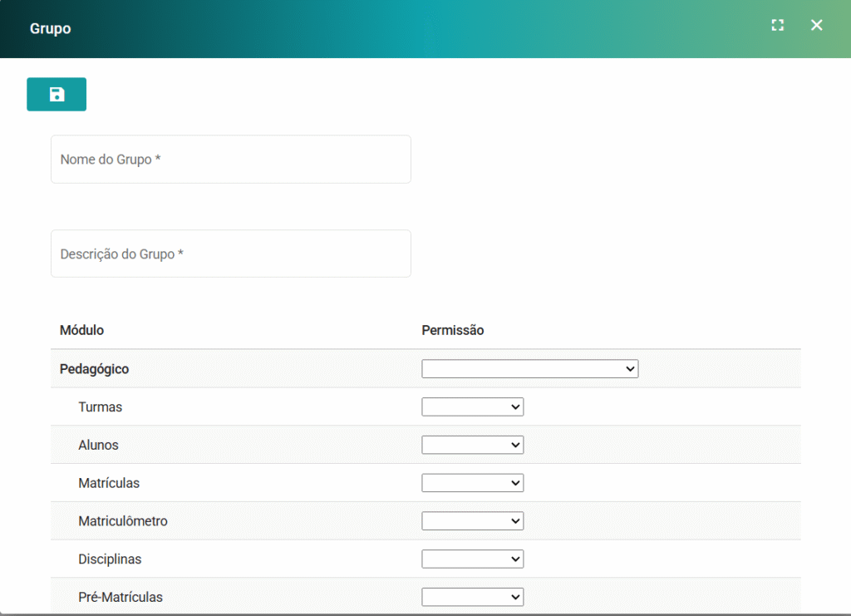The width and height of the screenshot is (851, 616).
Task: Open the Pré-Matrículas permission dropdown
Action: (472, 597)
